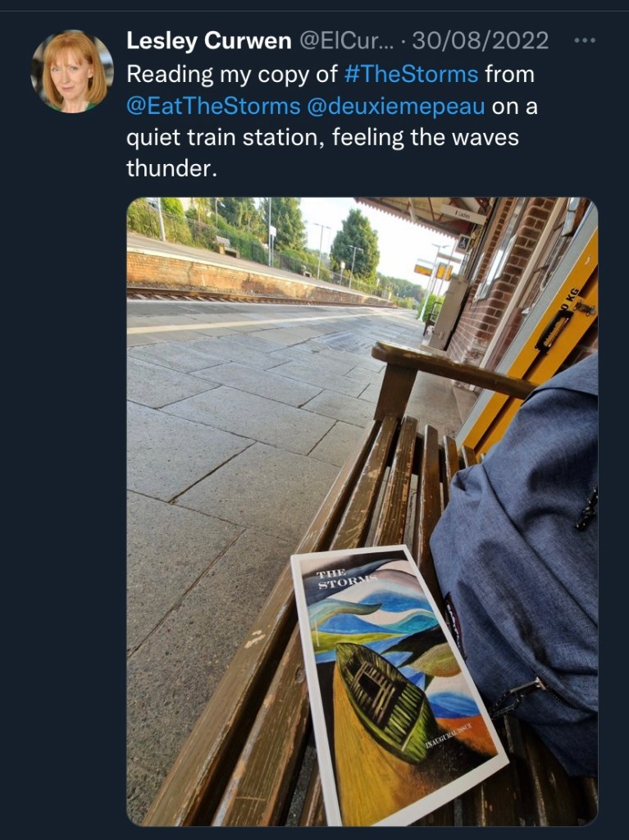Click the #TheStorms hashtag
This screenshot has width=629, height=840.
(x=411, y=74)
